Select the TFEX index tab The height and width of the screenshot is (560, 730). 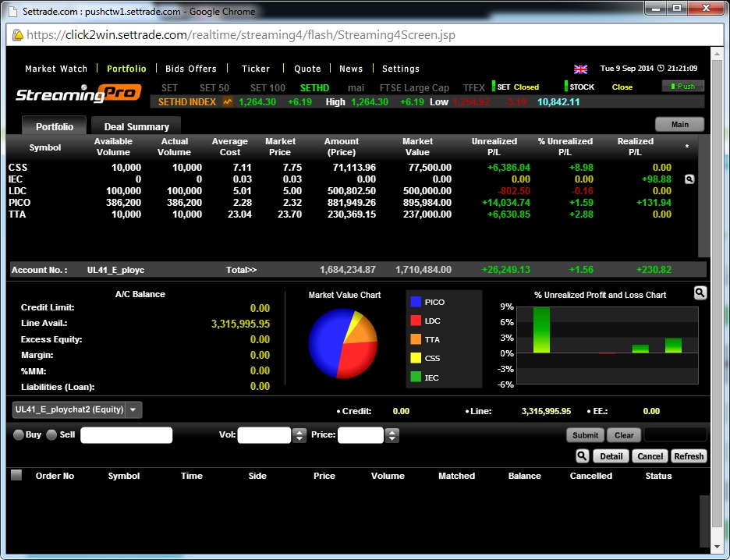point(474,87)
